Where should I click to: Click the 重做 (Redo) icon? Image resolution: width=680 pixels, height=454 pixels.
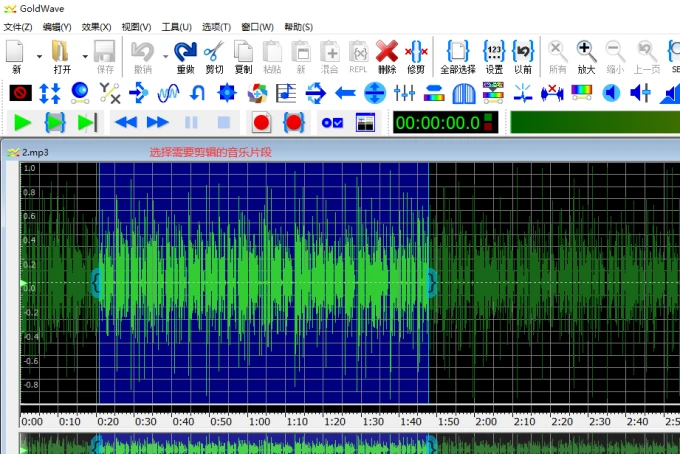185,51
